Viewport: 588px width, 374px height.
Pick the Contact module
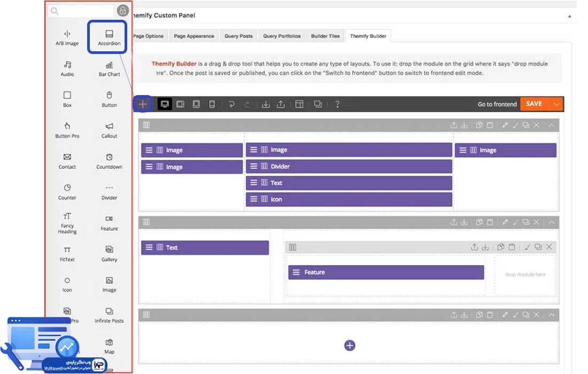(67, 161)
